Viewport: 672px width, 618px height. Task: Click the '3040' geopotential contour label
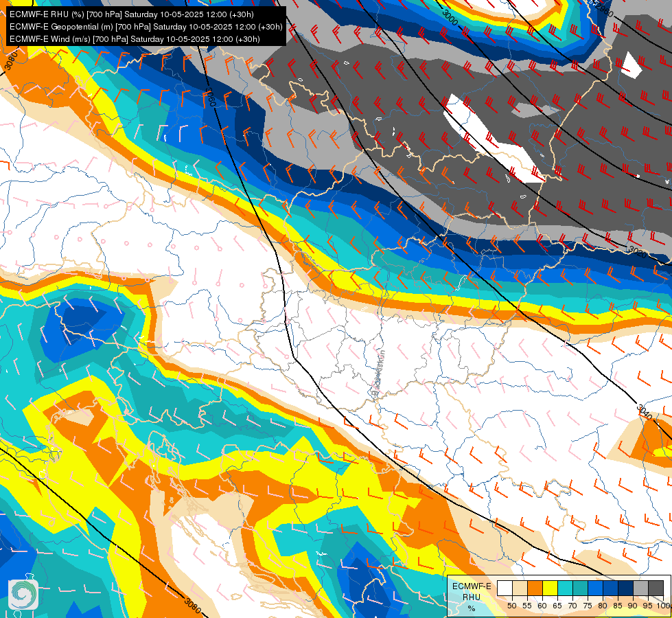tap(644, 412)
